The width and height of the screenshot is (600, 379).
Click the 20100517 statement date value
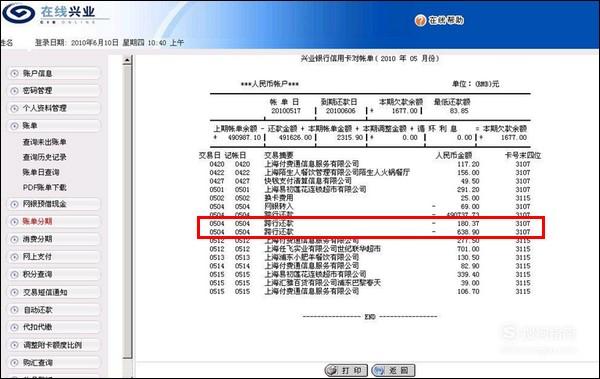(x=286, y=111)
